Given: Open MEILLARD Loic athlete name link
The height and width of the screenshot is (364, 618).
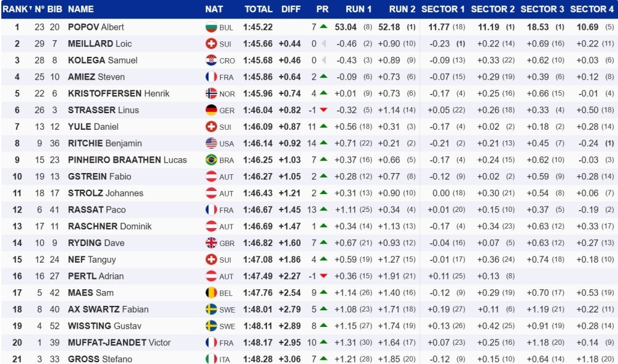Looking at the screenshot, I should [x=99, y=44].
